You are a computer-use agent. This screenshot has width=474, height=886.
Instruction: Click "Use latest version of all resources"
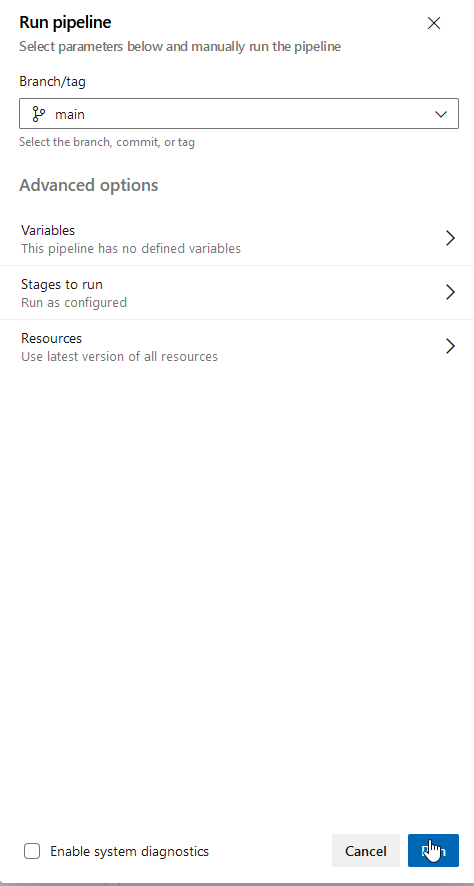(119, 357)
